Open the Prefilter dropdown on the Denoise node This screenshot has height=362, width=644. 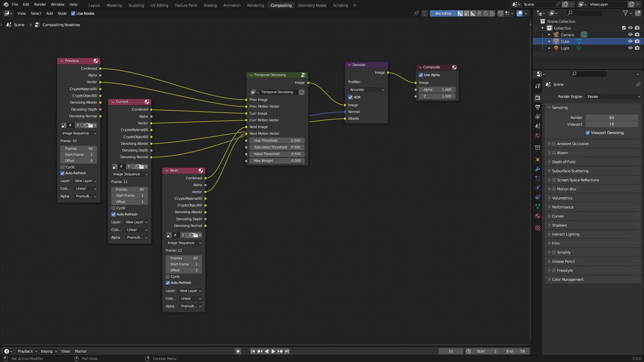(x=366, y=89)
